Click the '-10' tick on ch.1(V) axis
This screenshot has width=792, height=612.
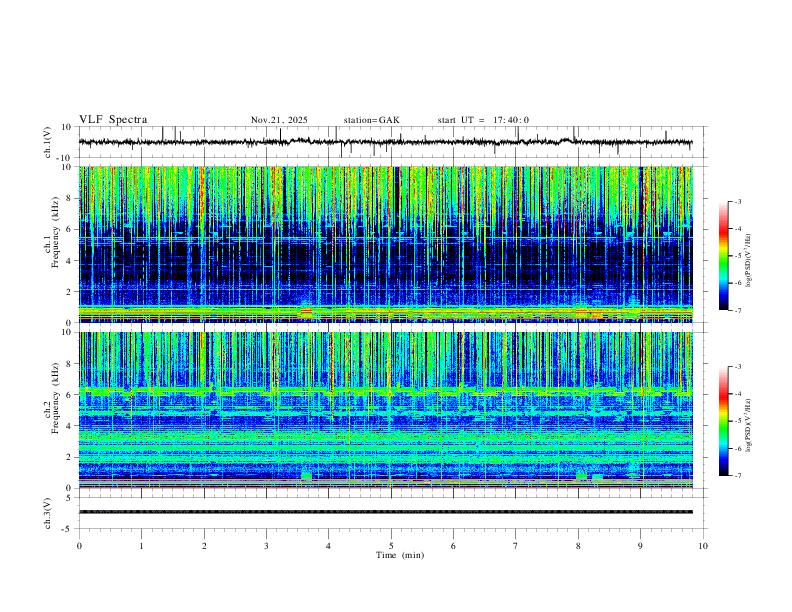tap(64, 158)
